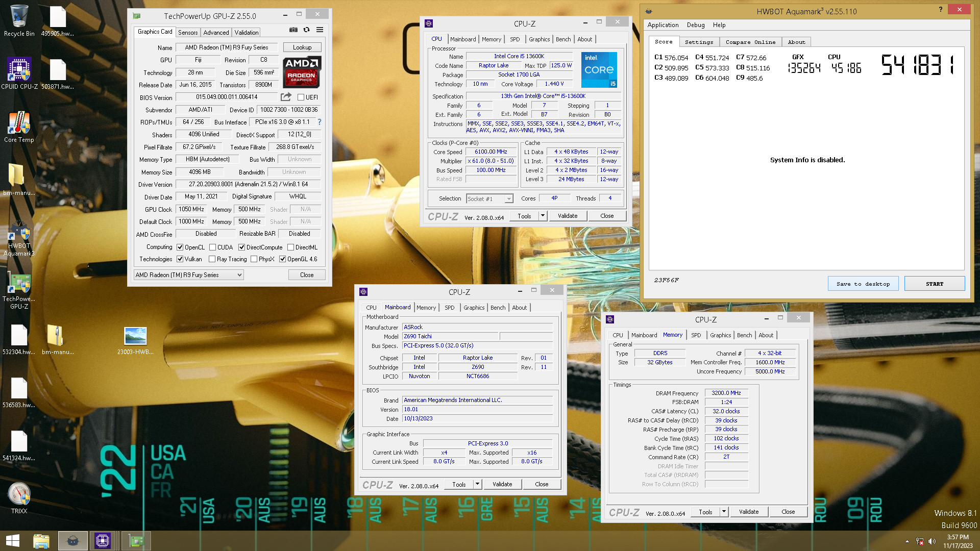Open the bm-manu zip archive icon
This screenshot has width=980, height=551.
click(58, 339)
